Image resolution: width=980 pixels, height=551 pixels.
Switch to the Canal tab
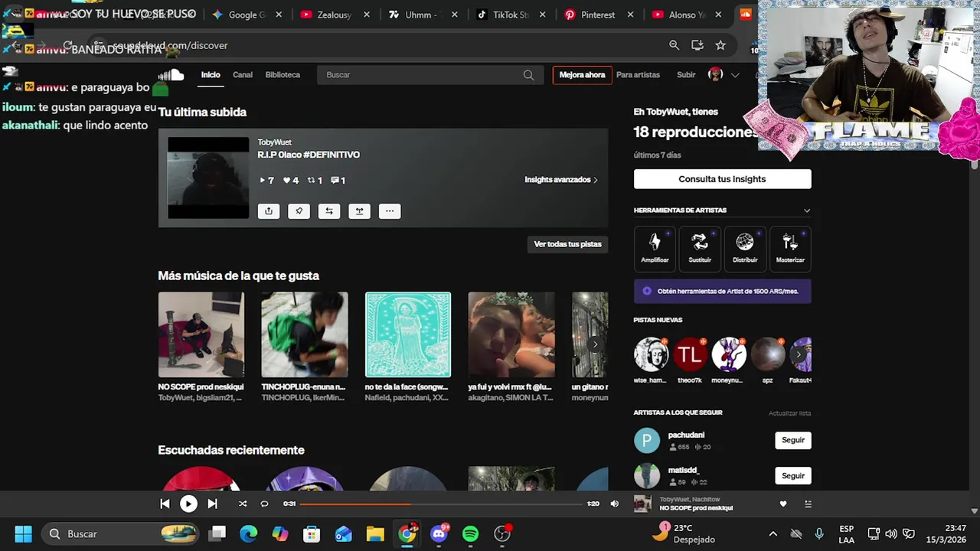(243, 75)
